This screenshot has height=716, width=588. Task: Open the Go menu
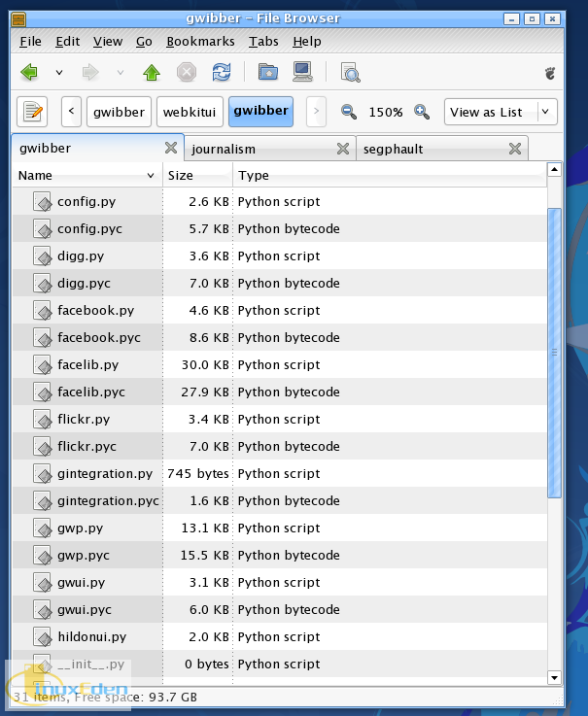coord(144,42)
